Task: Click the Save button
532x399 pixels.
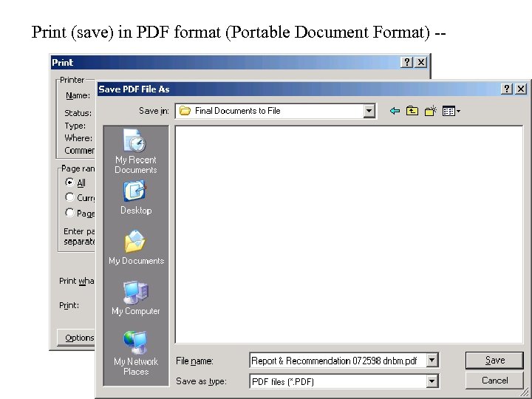Action: [x=494, y=361]
